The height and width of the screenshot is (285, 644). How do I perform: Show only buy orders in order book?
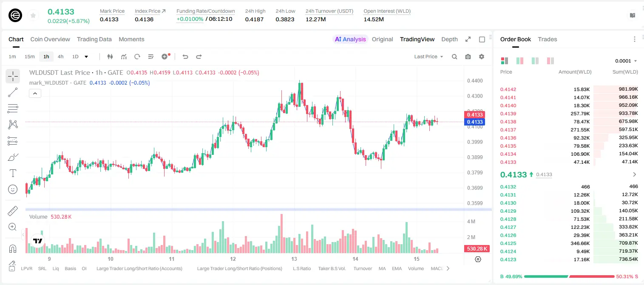pos(535,61)
